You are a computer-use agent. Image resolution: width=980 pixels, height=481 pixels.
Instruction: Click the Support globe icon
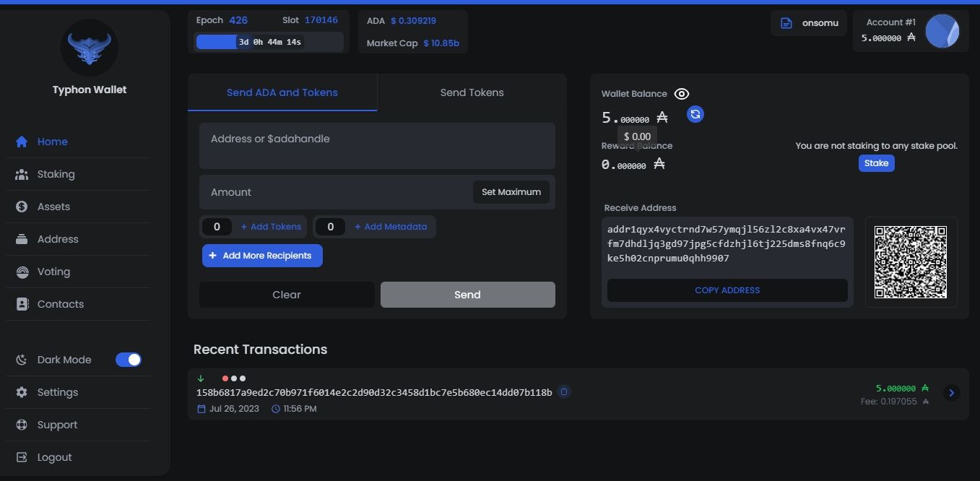pyautogui.click(x=22, y=425)
